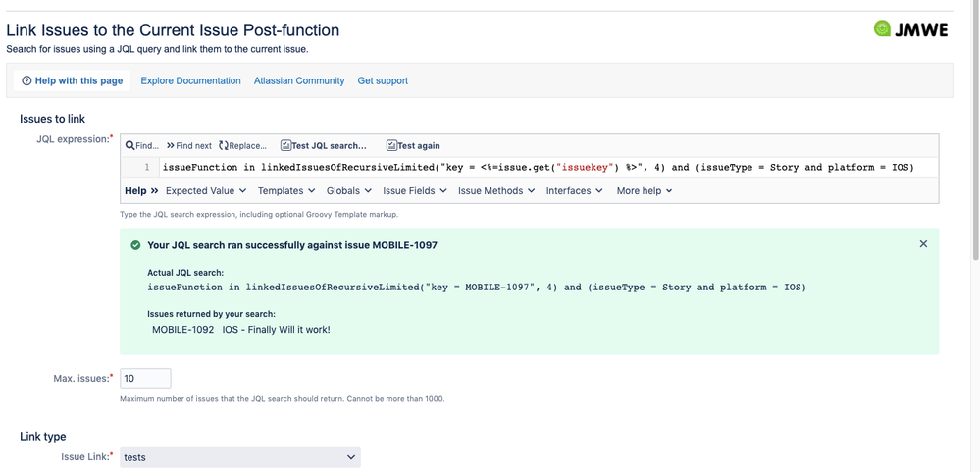
Task: Click the green success checkmark icon
Action: (135, 245)
